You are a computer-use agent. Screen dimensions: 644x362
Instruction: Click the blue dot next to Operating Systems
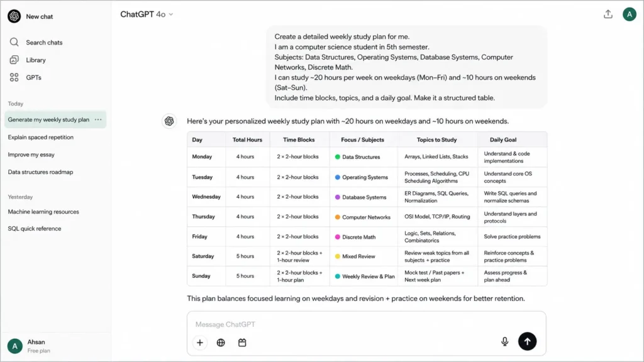click(x=338, y=177)
